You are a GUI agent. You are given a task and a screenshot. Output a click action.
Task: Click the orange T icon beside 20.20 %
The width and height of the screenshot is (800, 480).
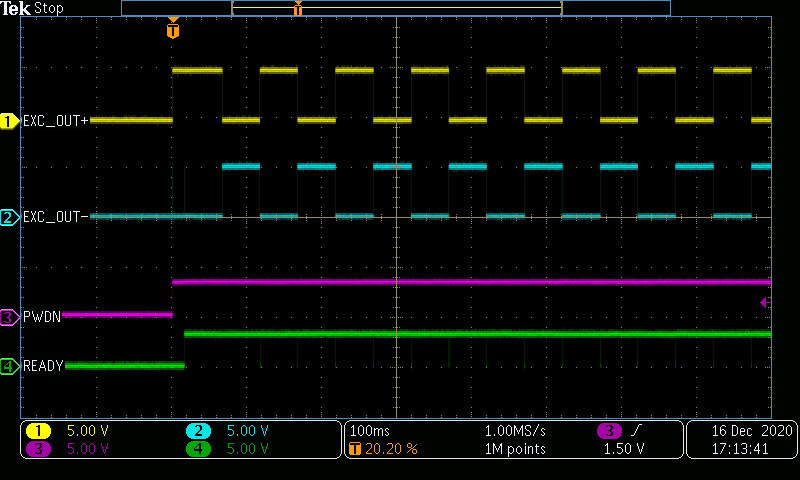click(355, 449)
